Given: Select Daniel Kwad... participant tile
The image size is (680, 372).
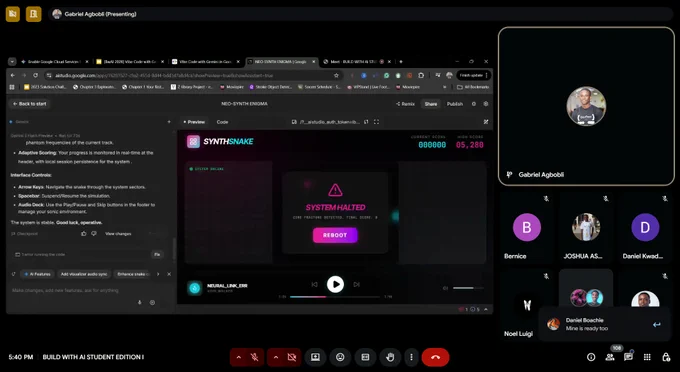Looking at the screenshot, I should tap(645, 228).
